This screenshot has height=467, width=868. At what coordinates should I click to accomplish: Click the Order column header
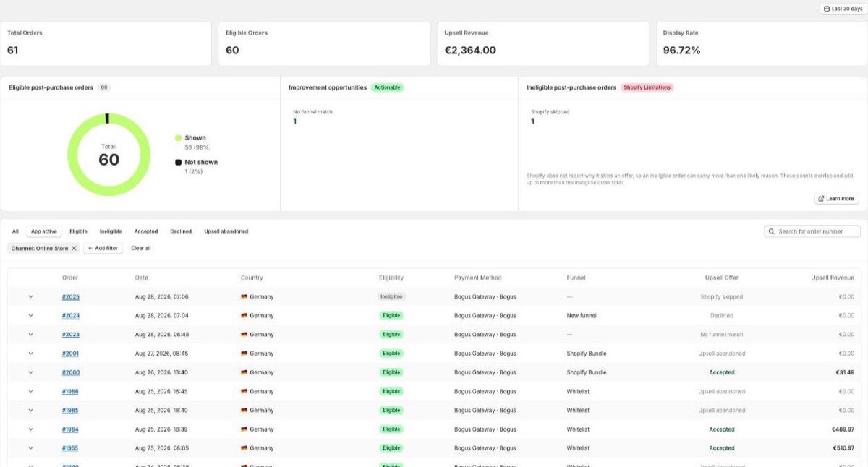[70, 278]
